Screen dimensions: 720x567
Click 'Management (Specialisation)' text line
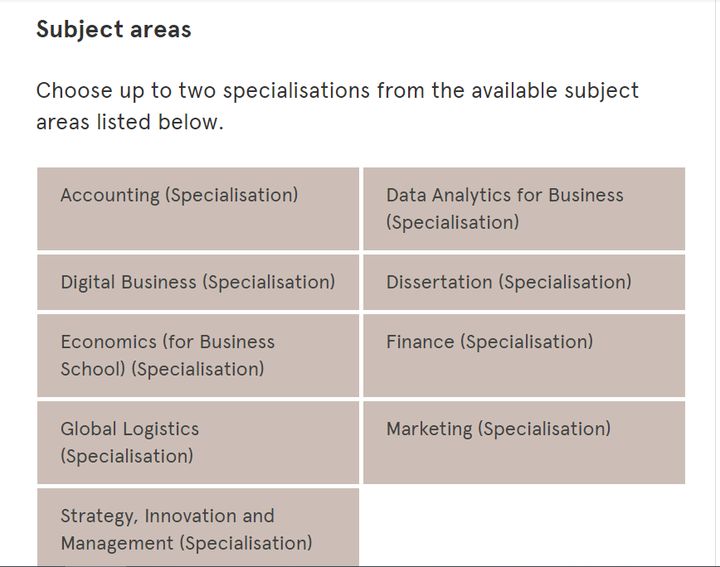click(186, 544)
